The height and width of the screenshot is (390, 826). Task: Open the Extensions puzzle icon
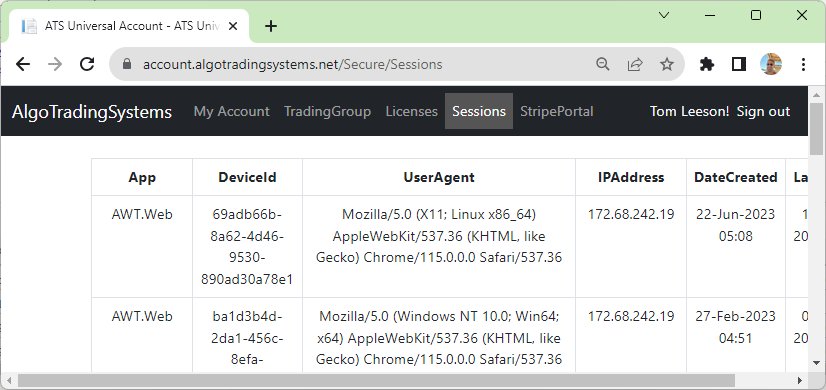[707, 64]
